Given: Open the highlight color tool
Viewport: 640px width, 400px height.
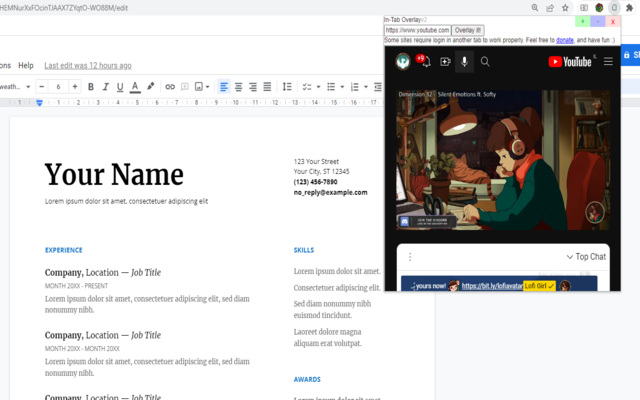Looking at the screenshot, I should tap(151, 87).
